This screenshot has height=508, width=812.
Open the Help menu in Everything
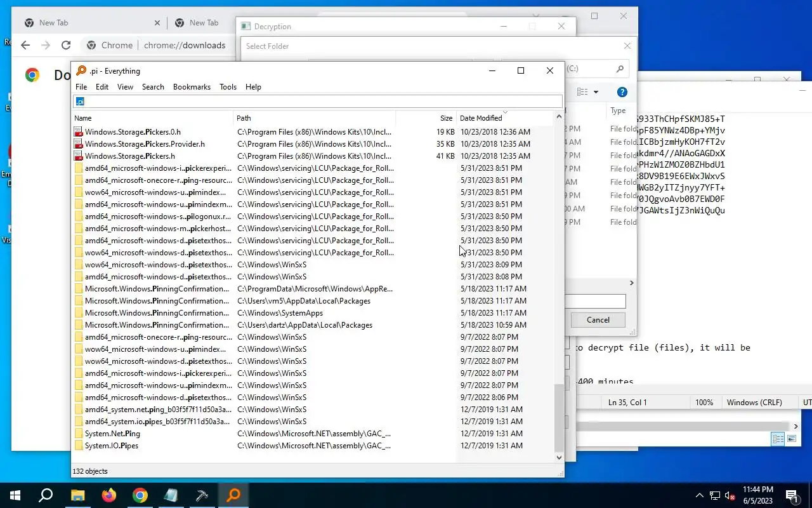pos(253,87)
